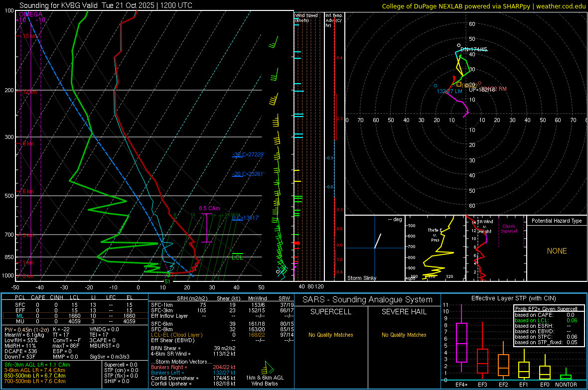
Task: Click the Eff Shear (EBWD) row
Action: pos(222,340)
